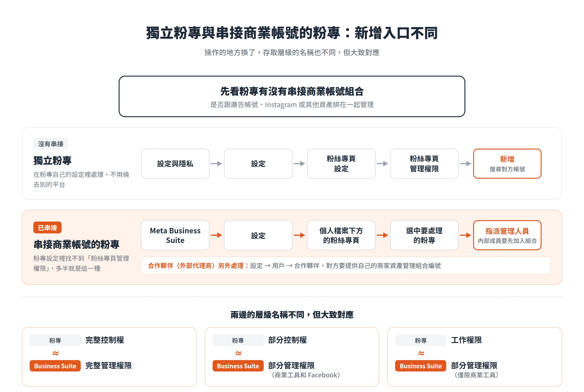584x392 pixels.
Task: Click Business Suite badge beside 完整管理權限
Action: [55, 366]
